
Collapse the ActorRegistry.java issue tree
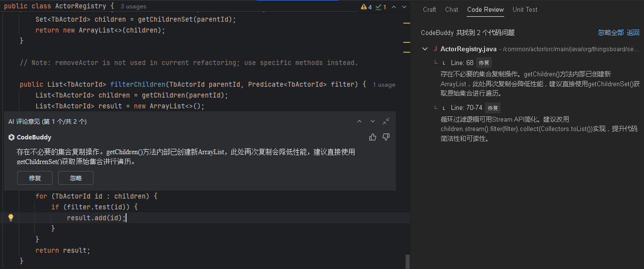pos(425,49)
